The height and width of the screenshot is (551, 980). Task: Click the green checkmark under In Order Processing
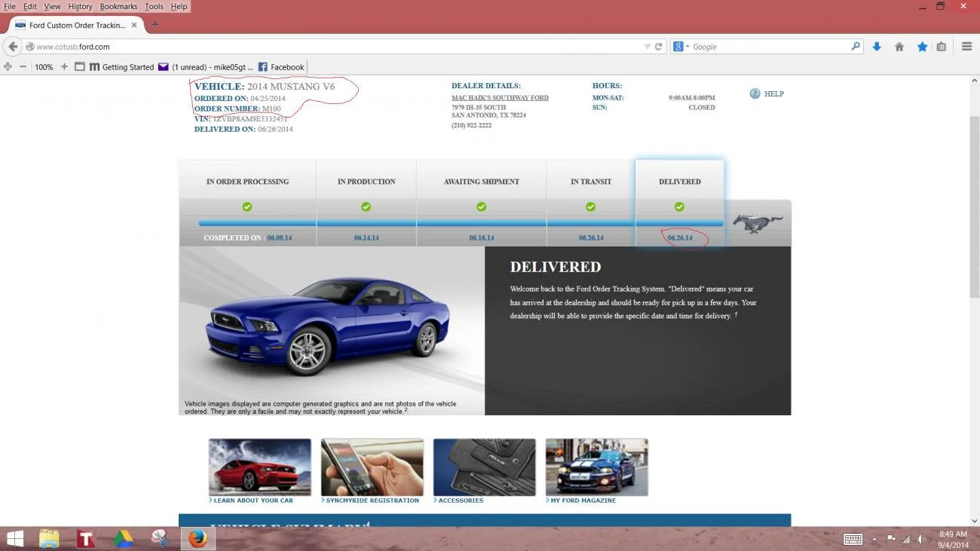247,207
